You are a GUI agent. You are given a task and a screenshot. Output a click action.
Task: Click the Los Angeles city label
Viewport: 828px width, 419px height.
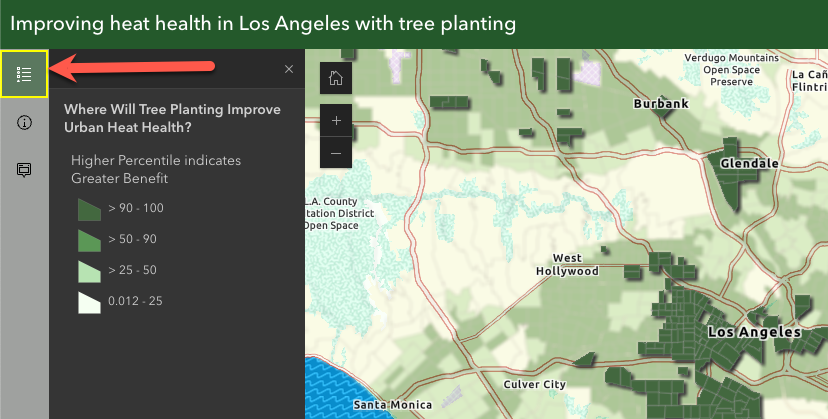click(x=753, y=331)
